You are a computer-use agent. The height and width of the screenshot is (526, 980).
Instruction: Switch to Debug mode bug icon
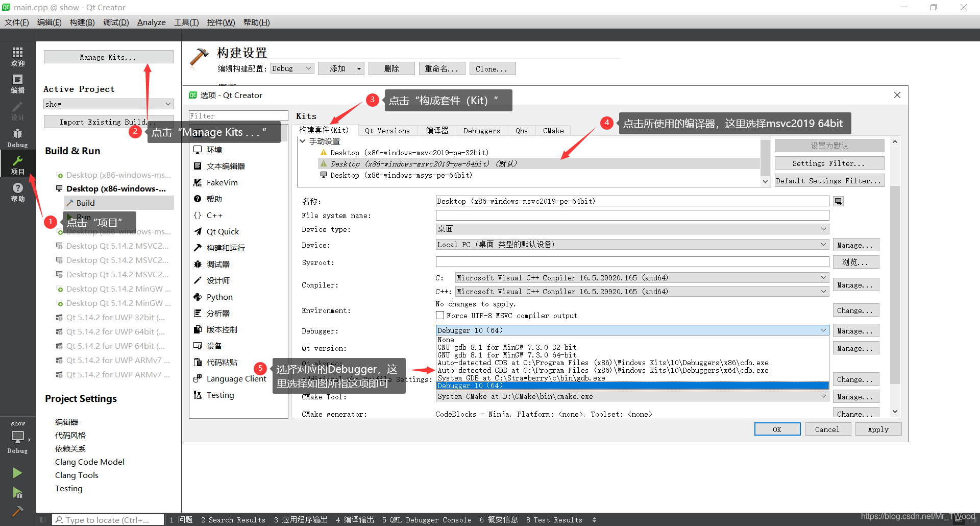point(18,138)
